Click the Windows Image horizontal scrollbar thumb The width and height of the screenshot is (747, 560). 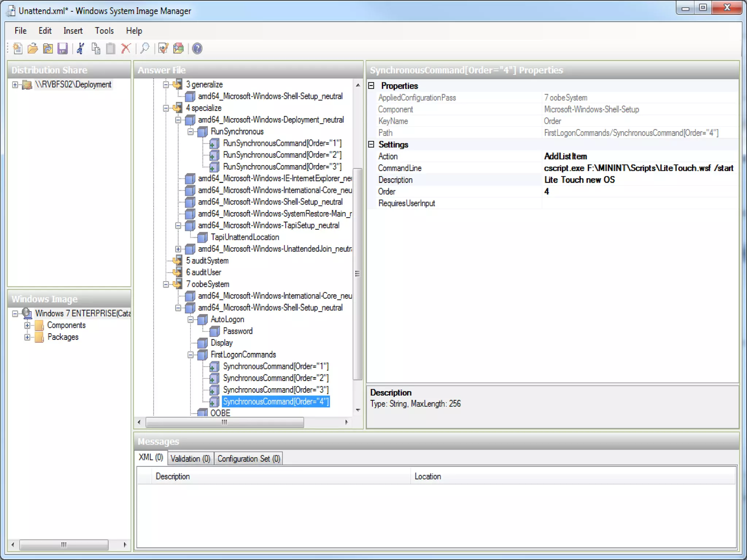[x=64, y=545]
